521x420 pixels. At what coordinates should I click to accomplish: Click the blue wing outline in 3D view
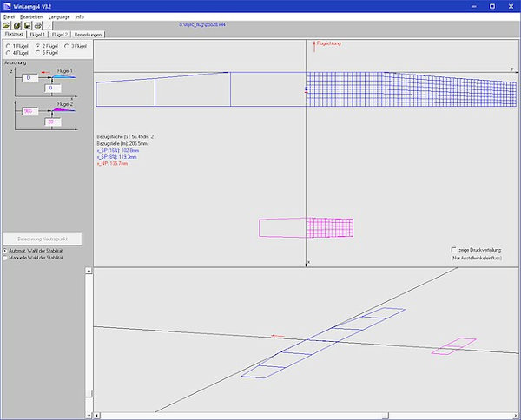pyautogui.click(x=323, y=343)
